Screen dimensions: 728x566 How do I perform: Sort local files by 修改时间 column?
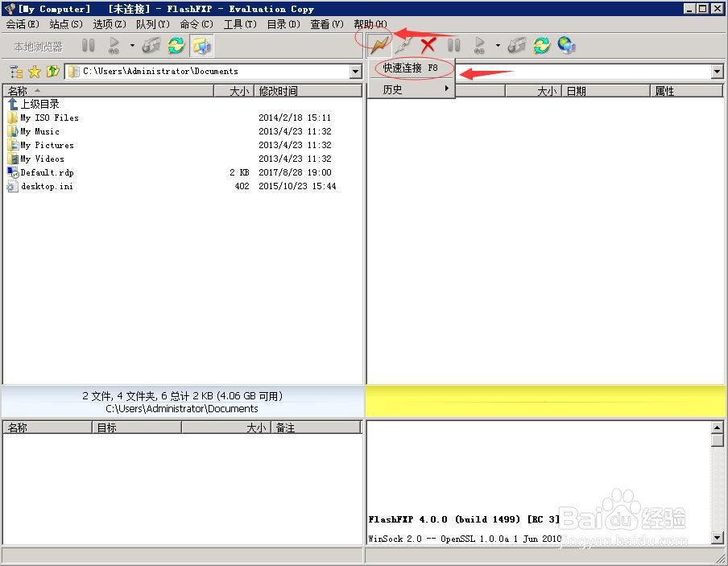click(x=308, y=91)
